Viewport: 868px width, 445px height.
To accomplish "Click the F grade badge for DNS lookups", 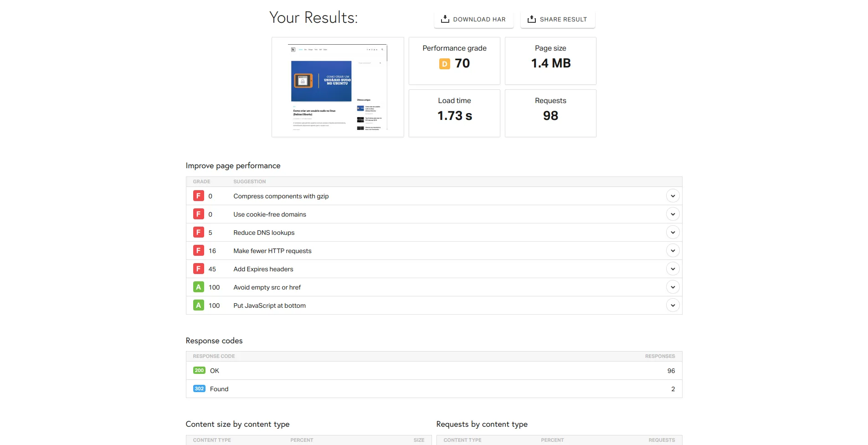I will 198,233.
